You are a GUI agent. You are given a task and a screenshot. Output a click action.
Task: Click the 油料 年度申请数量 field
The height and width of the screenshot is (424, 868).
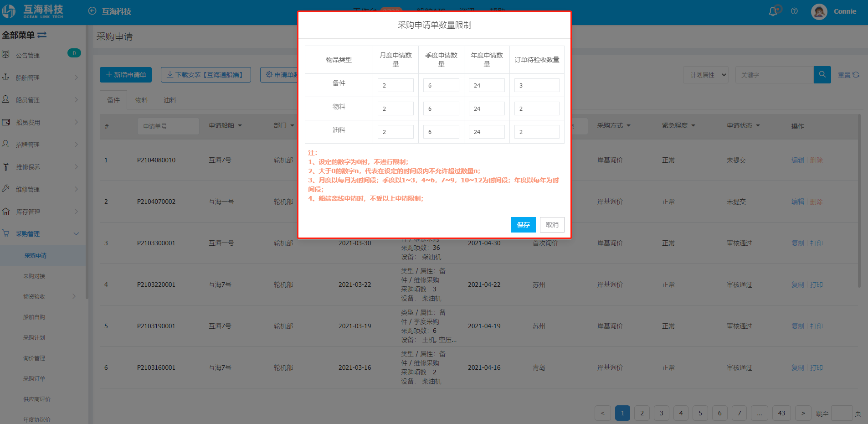click(x=487, y=132)
